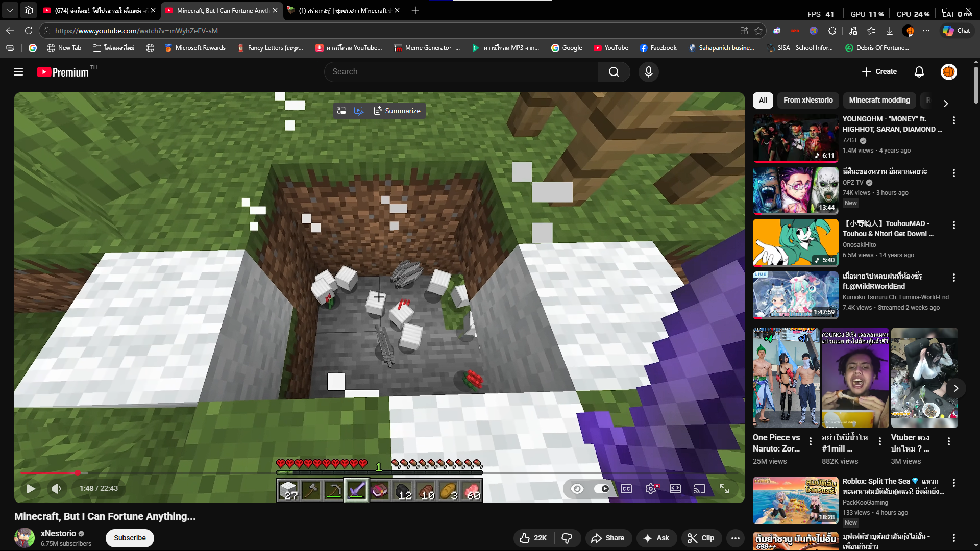This screenshot has height=551, width=980.
Task: Subscribe to xNestorio channel
Action: tap(130, 538)
